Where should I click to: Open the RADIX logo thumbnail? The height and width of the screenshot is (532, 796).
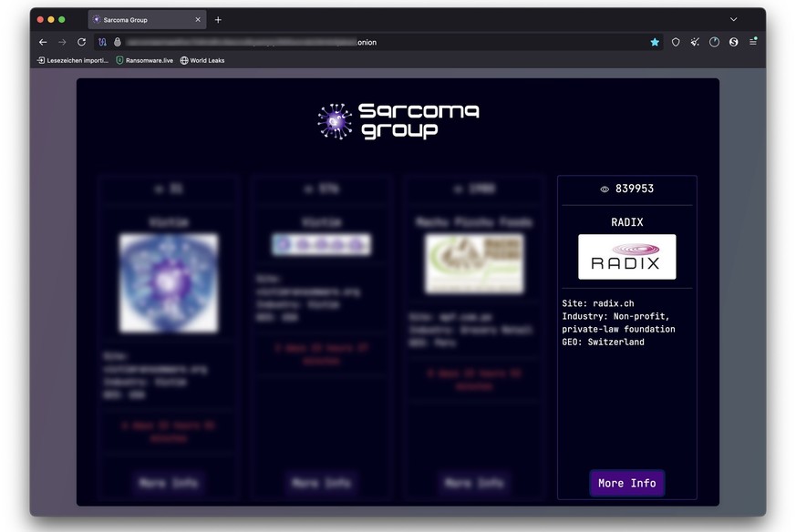coord(627,257)
